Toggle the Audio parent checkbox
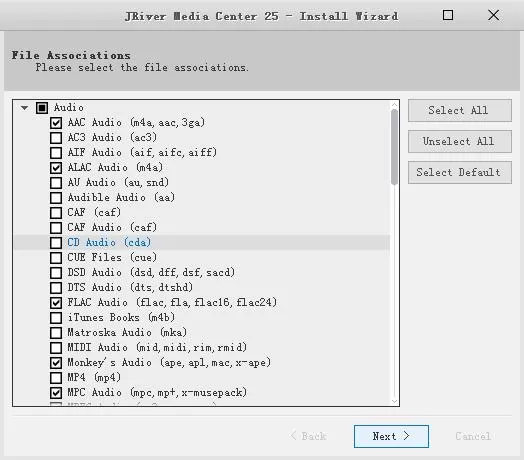 42,108
